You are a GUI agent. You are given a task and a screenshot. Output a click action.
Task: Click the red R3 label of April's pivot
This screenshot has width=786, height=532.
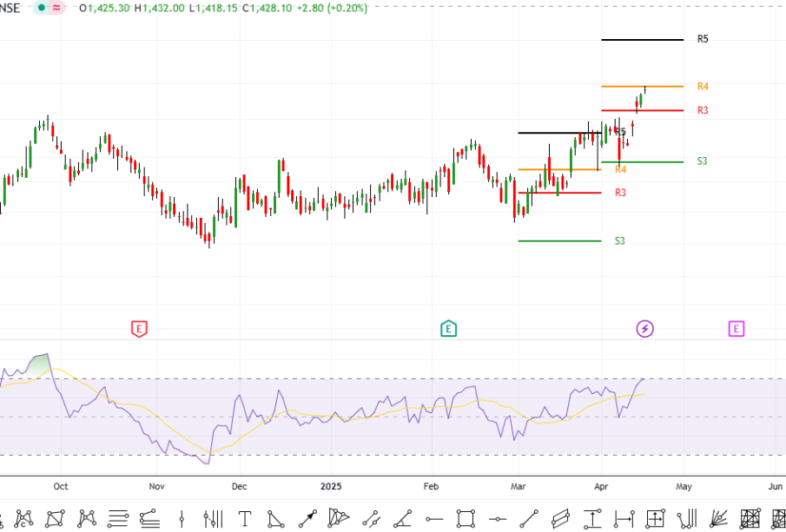point(703,110)
